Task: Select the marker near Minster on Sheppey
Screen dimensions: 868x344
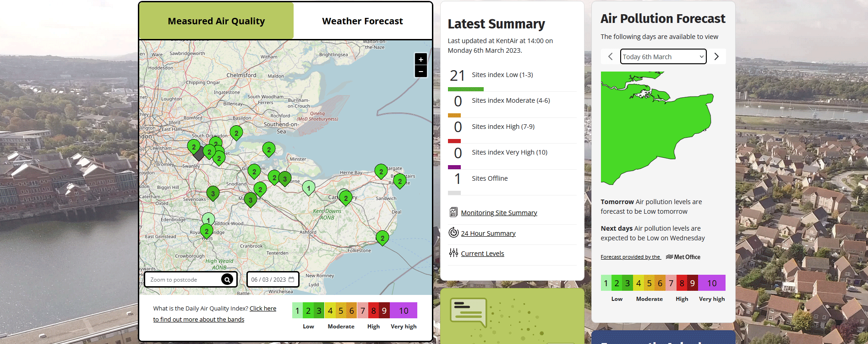Action: [x=269, y=150]
